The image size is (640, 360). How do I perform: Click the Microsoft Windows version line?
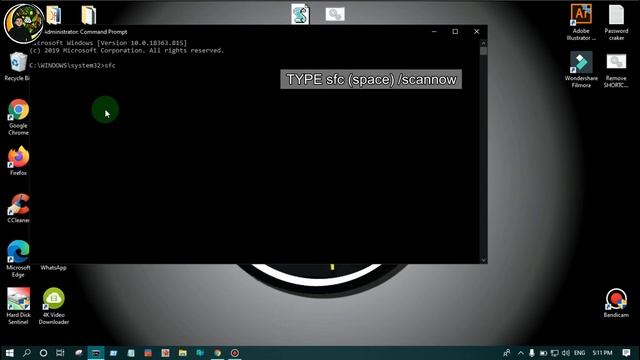click(x=109, y=42)
